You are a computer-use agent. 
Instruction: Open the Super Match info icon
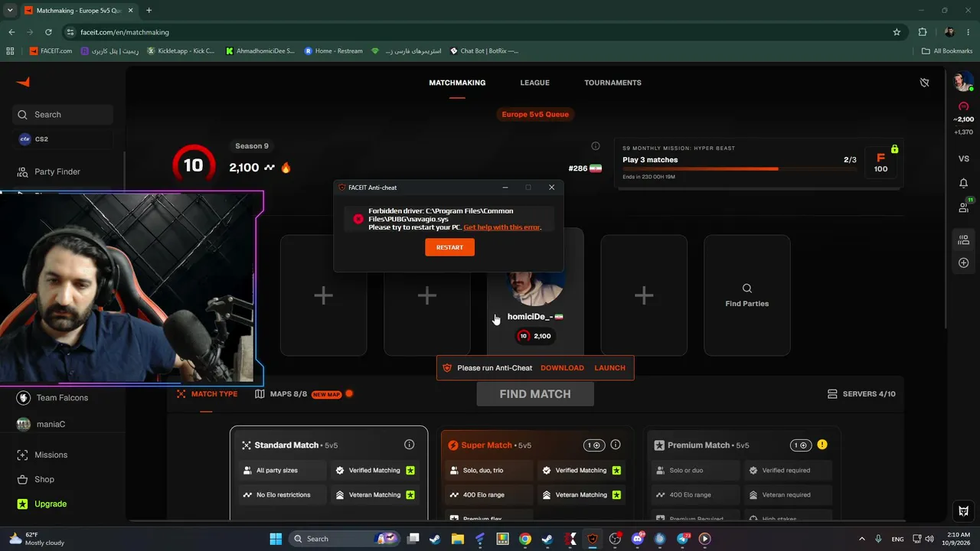(616, 445)
